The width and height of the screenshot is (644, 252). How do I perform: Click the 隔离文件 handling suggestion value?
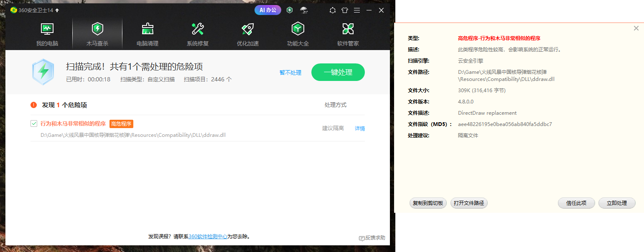(x=468, y=136)
